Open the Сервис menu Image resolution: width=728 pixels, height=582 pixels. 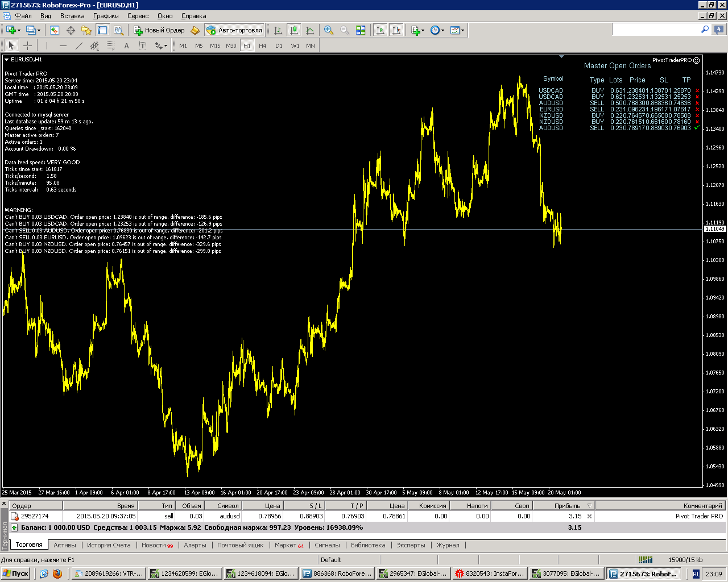pyautogui.click(x=138, y=16)
